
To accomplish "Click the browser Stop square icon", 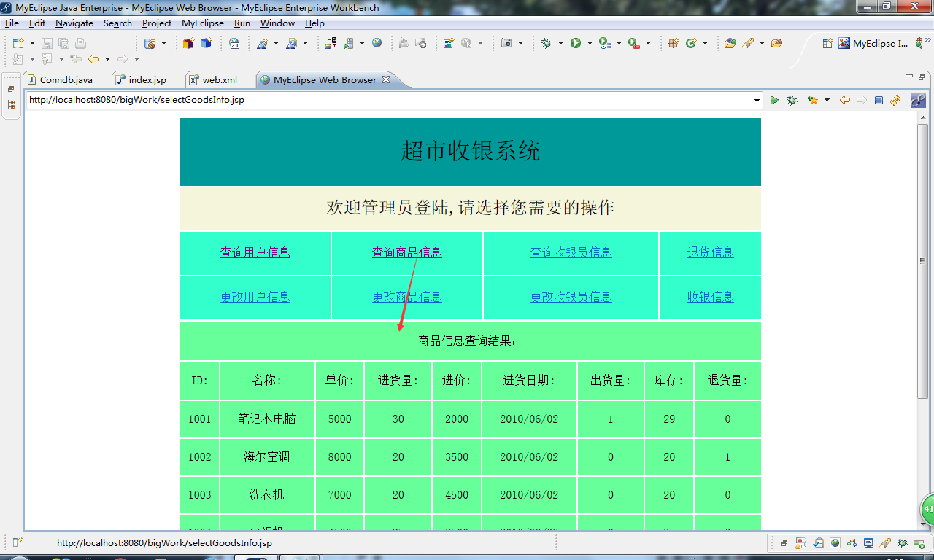I will pos(879,100).
